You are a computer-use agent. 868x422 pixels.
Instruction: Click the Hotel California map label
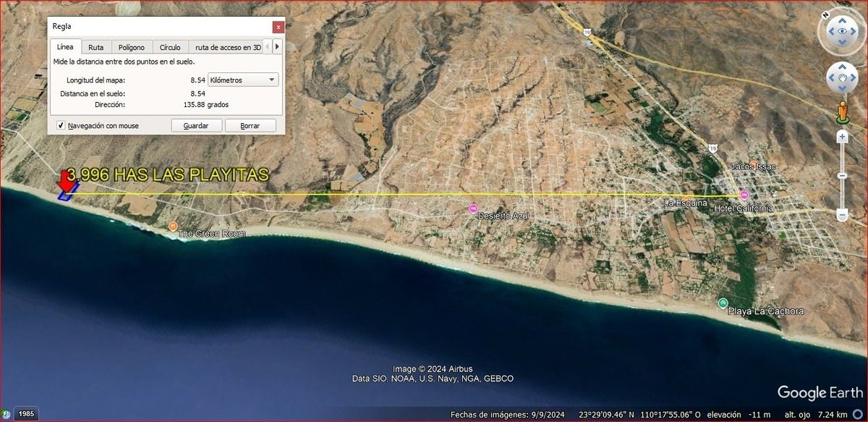pos(744,208)
